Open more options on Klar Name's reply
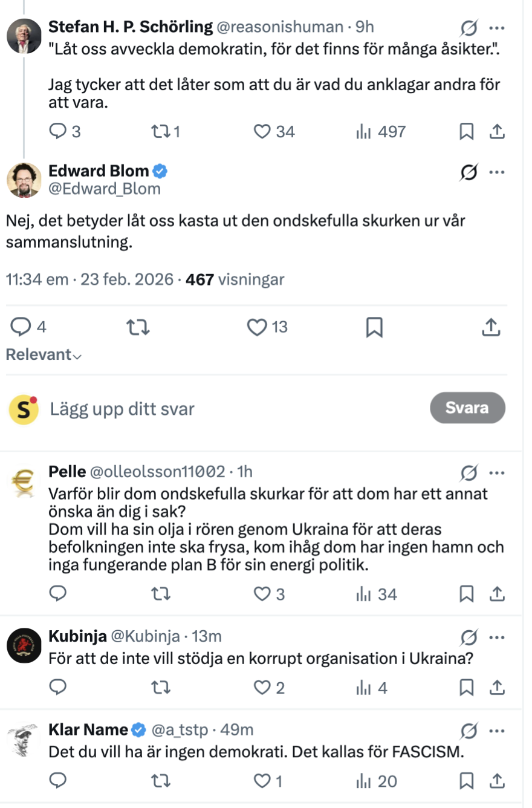Image resolution: width=532 pixels, height=808 pixels. 496,730
